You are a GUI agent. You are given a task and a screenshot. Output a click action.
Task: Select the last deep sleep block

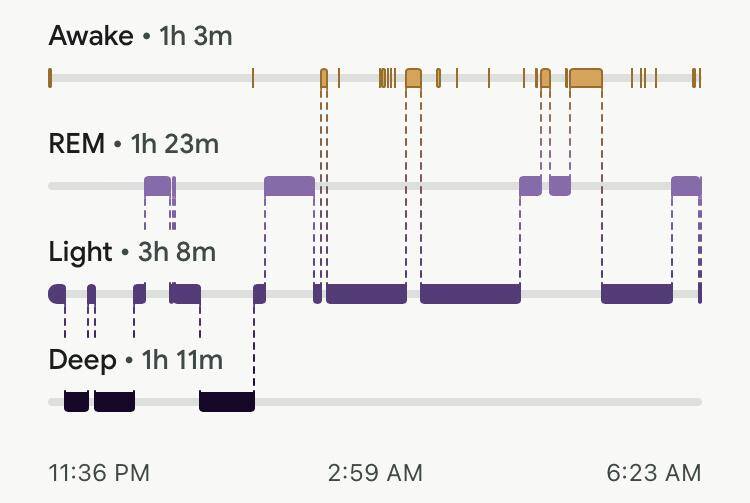[x=227, y=402]
